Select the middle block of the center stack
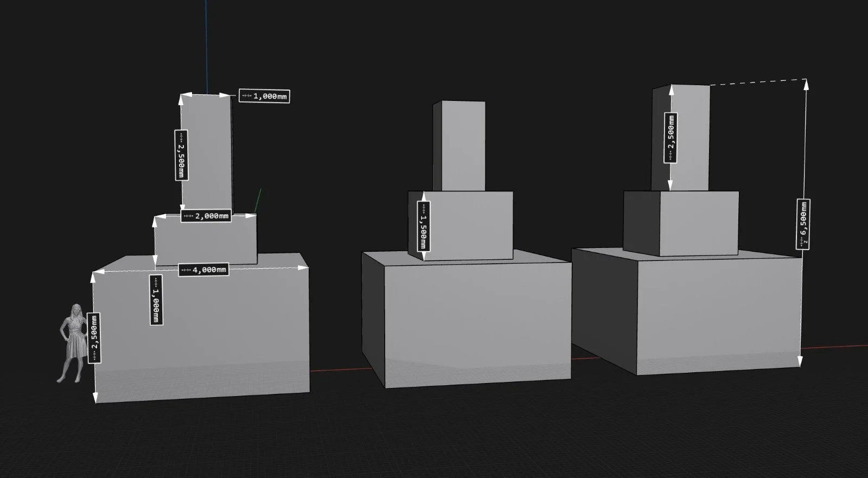The width and height of the screenshot is (868, 478). point(461,226)
